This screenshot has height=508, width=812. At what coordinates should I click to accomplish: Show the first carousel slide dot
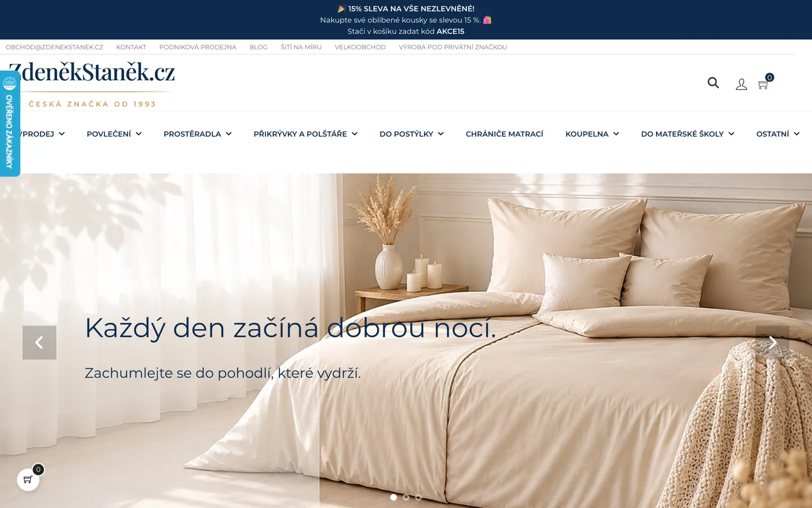[x=394, y=497]
